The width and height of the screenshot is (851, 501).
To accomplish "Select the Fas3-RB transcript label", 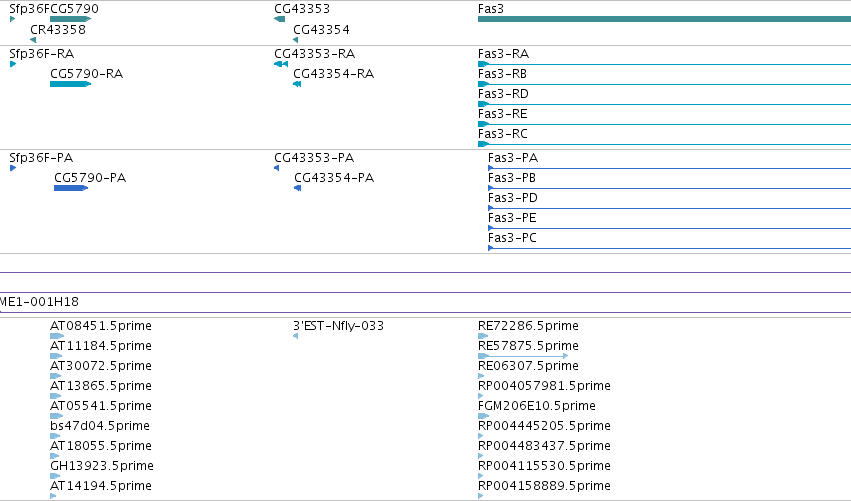I will [502, 74].
